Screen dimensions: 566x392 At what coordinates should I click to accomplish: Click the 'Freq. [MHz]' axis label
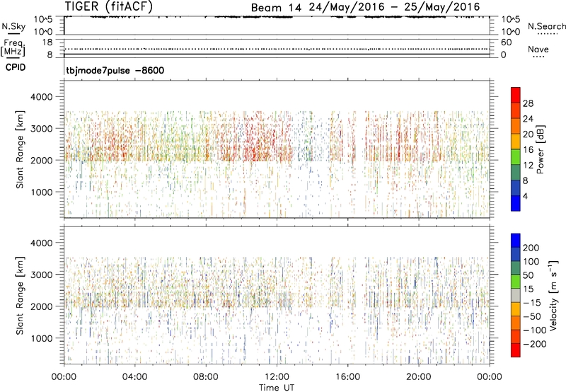(x=13, y=47)
